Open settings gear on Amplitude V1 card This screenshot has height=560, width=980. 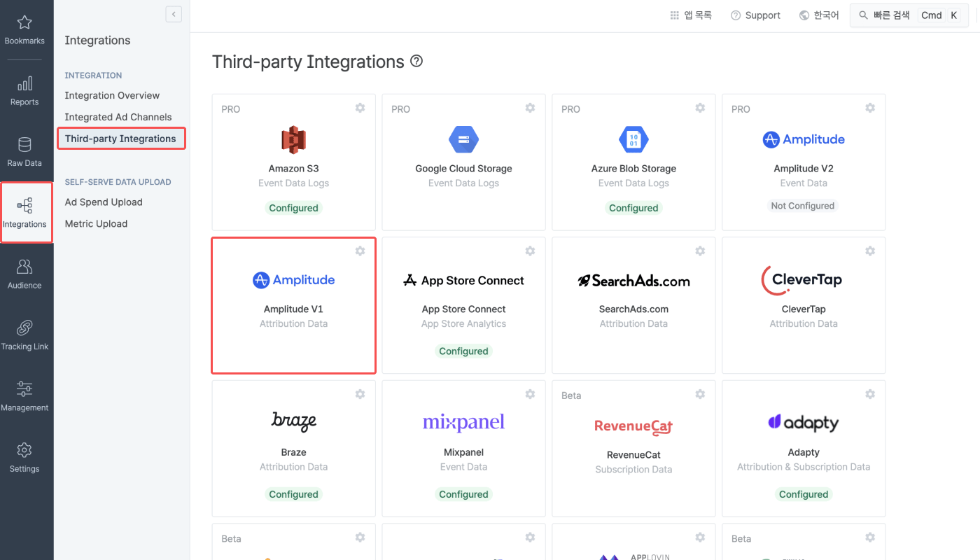click(360, 251)
